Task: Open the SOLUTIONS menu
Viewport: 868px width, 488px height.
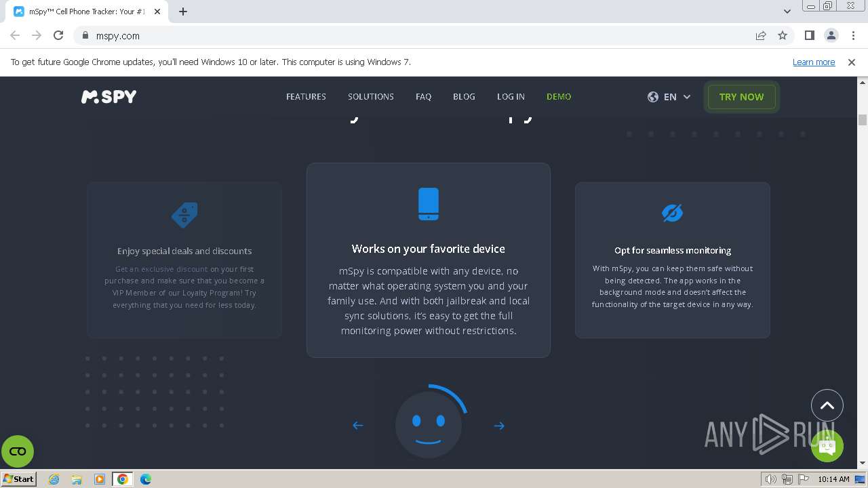Action: 371,97
